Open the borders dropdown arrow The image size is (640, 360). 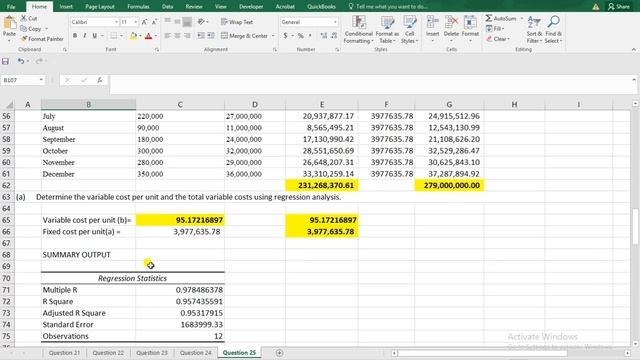121,36
